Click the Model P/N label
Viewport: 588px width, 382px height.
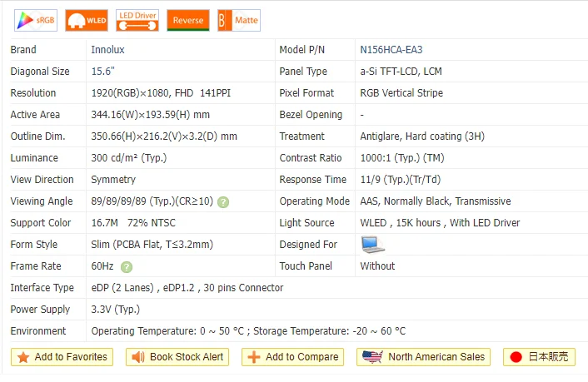(301, 50)
